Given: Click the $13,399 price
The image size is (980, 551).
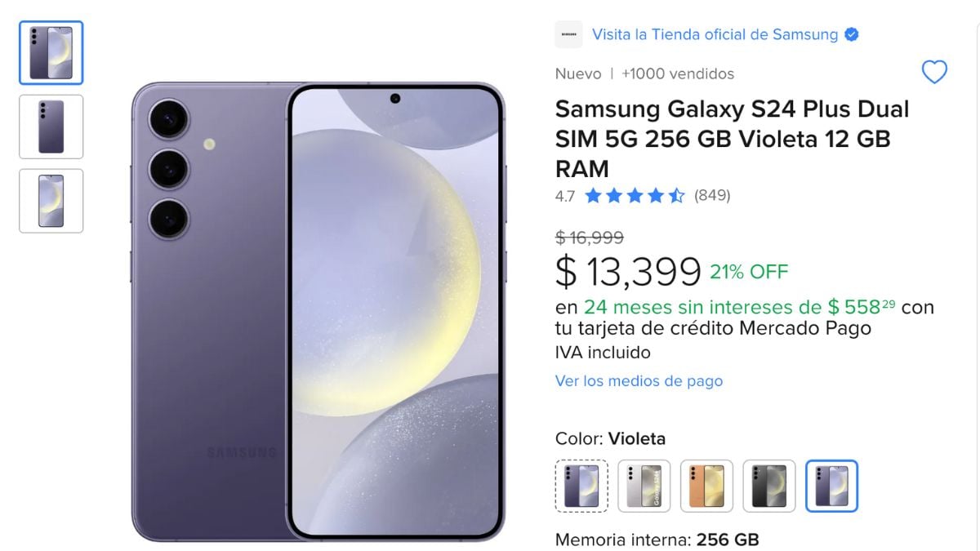Looking at the screenshot, I should [x=628, y=272].
